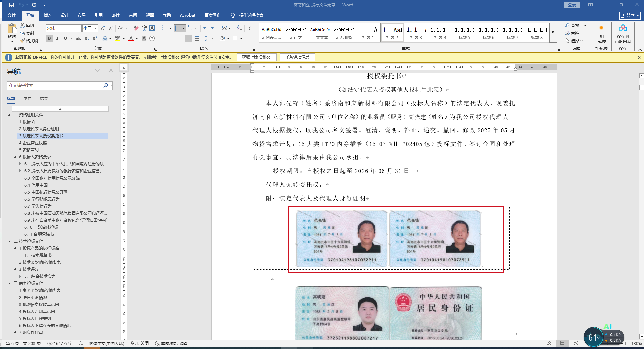Show the 页面 tab in the navigation pane

[x=27, y=98]
